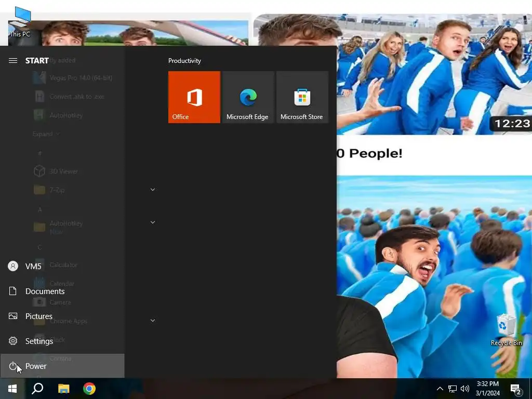Screen dimensions: 532x399
Task: Expand the 7-Zip folder chevron
Action: (153, 190)
